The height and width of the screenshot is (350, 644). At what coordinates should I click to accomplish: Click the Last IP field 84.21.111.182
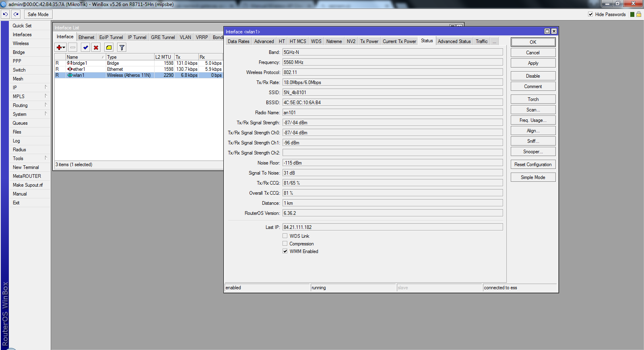[x=392, y=227]
